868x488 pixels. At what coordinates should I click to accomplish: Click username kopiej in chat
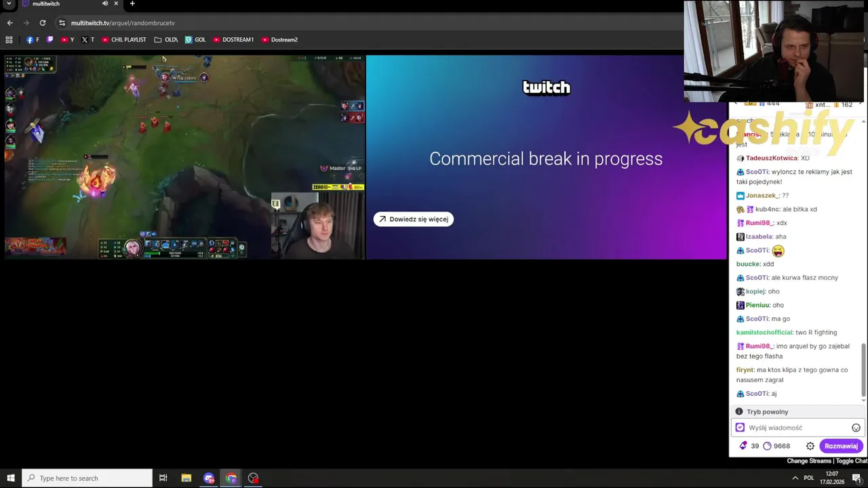click(755, 291)
